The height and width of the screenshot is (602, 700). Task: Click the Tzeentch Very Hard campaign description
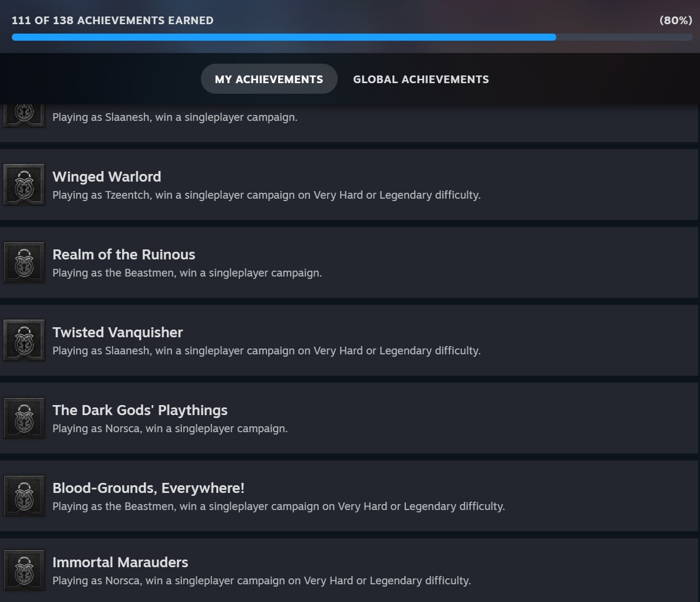(x=266, y=195)
